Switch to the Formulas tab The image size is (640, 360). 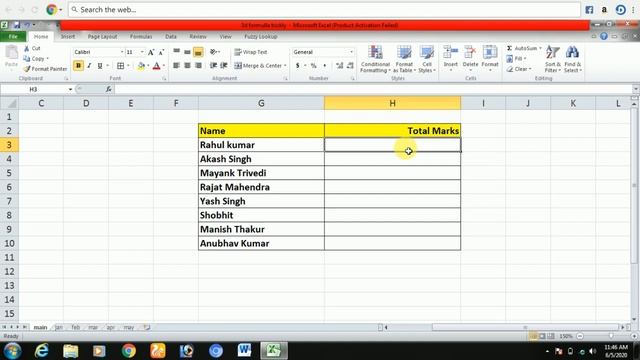click(141, 37)
